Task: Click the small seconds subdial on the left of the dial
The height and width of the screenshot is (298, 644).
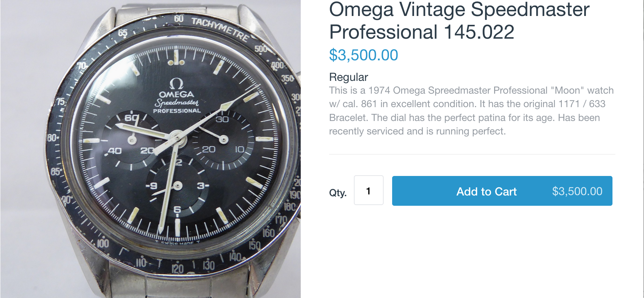Action: click(x=132, y=140)
